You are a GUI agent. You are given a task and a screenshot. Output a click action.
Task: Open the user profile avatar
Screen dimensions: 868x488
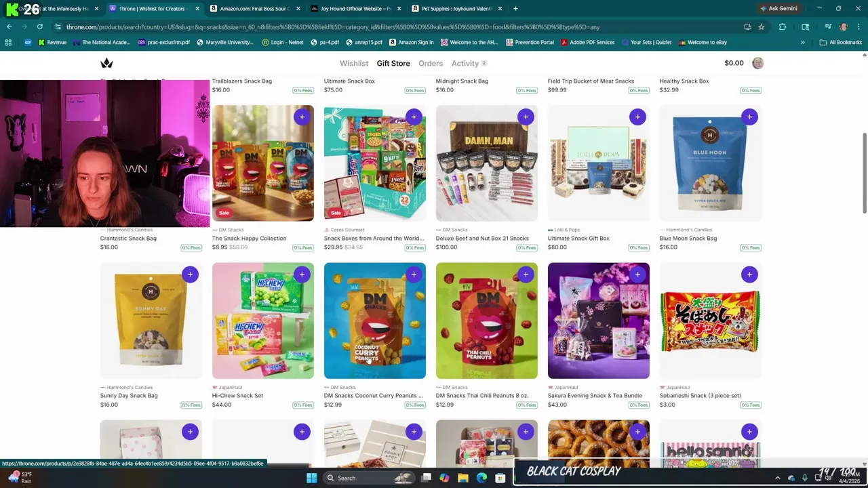click(757, 63)
